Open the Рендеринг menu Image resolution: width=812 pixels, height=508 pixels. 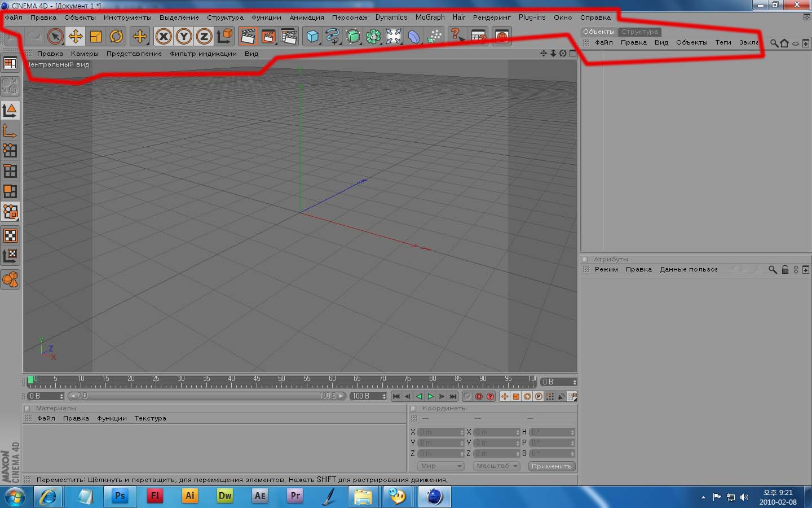[492, 17]
